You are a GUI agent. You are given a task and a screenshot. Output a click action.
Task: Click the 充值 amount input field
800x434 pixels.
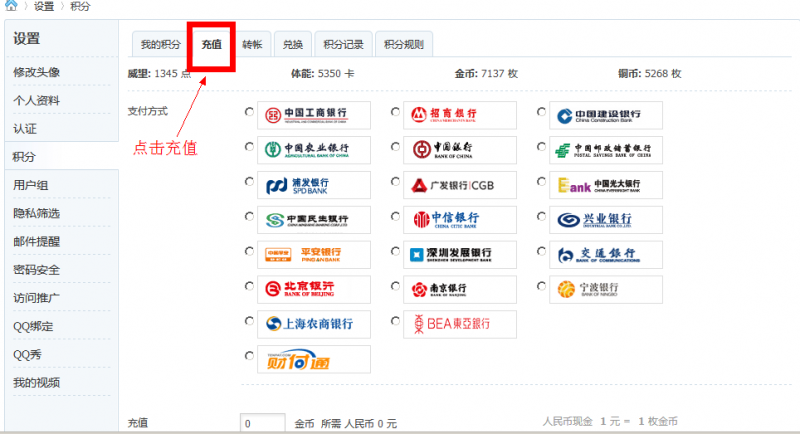[x=263, y=424]
